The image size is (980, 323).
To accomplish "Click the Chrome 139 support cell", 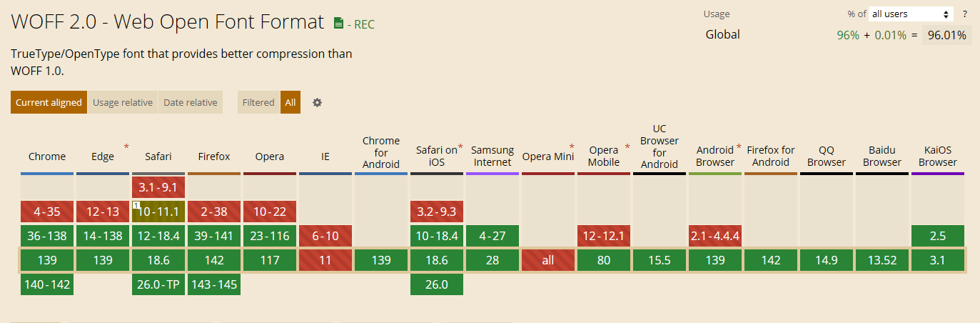I will pyautogui.click(x=47, y=260).
